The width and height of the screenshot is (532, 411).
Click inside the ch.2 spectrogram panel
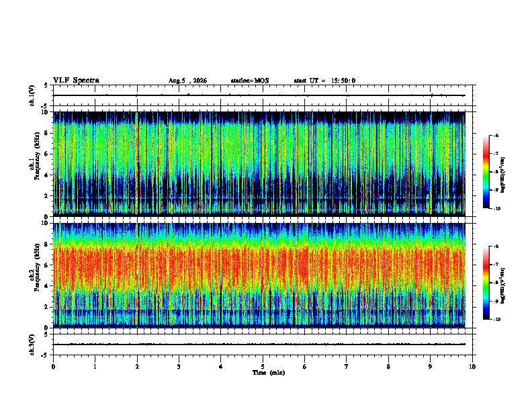pos(259,275)
